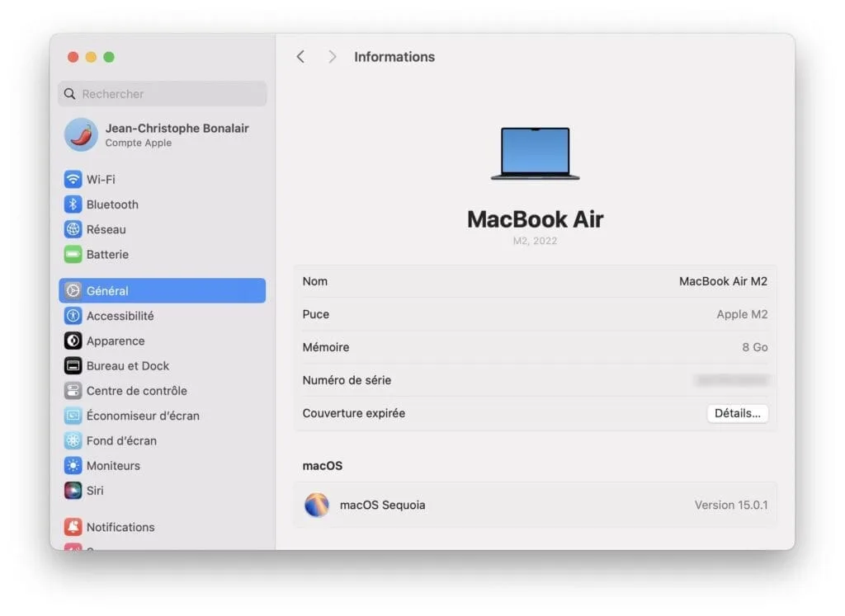
Task: Click the blurred serial number value
Action: 733,380
